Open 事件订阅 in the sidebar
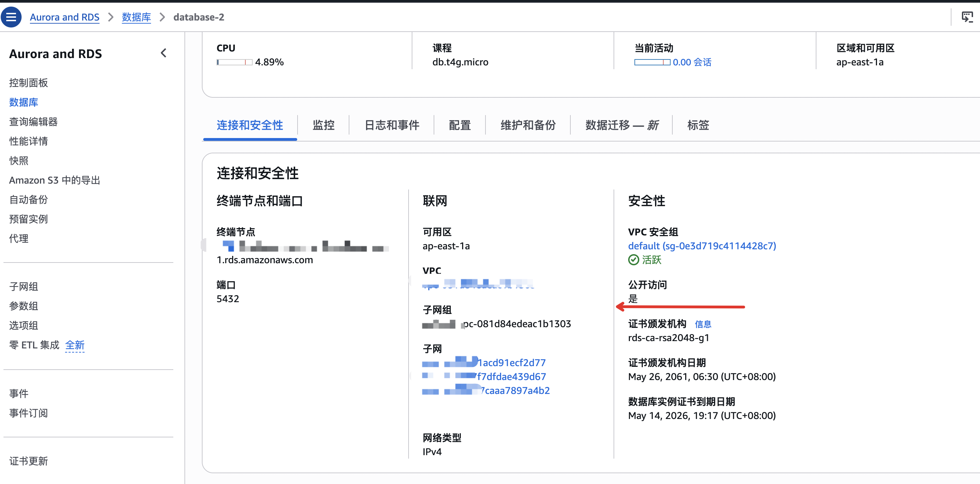The height and width of the screenshot is (484, 980). click(x=29, y=413)
